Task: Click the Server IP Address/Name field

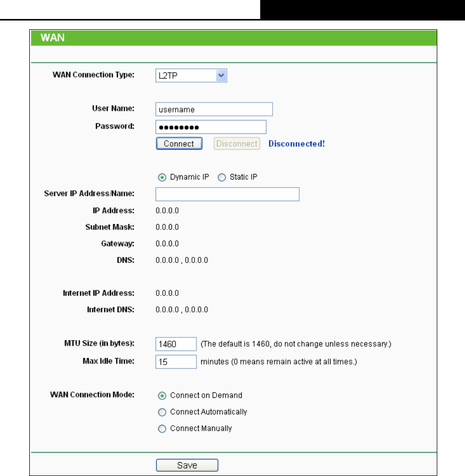Action: pyautogui.click(x=227, y=194)
